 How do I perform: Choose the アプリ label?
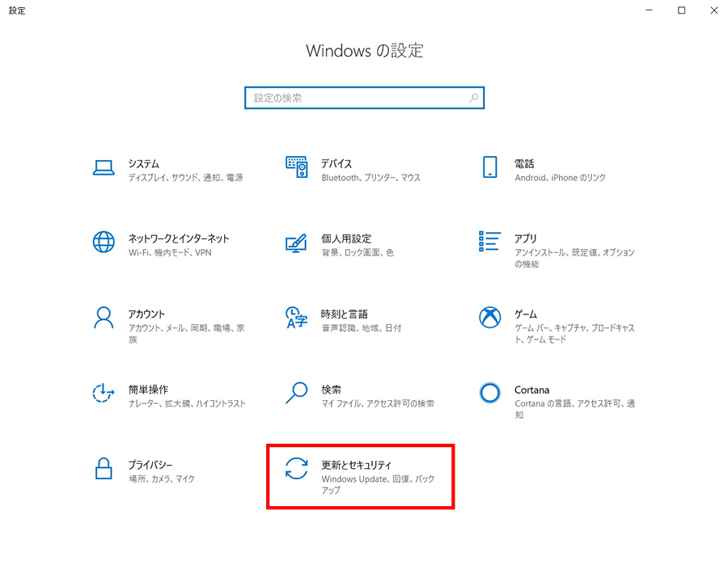pyautogui.click(x=526, y=239)
